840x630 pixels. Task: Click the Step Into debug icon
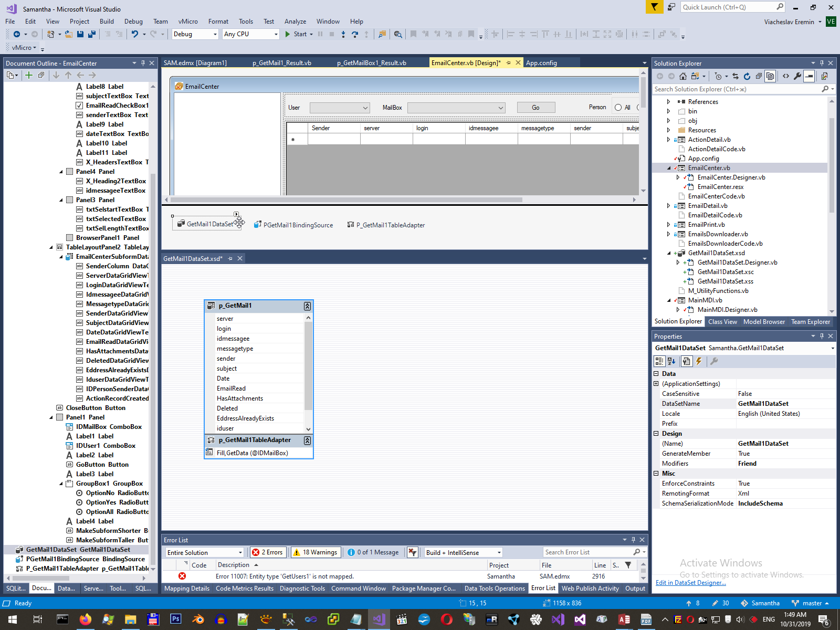(343, 34)
